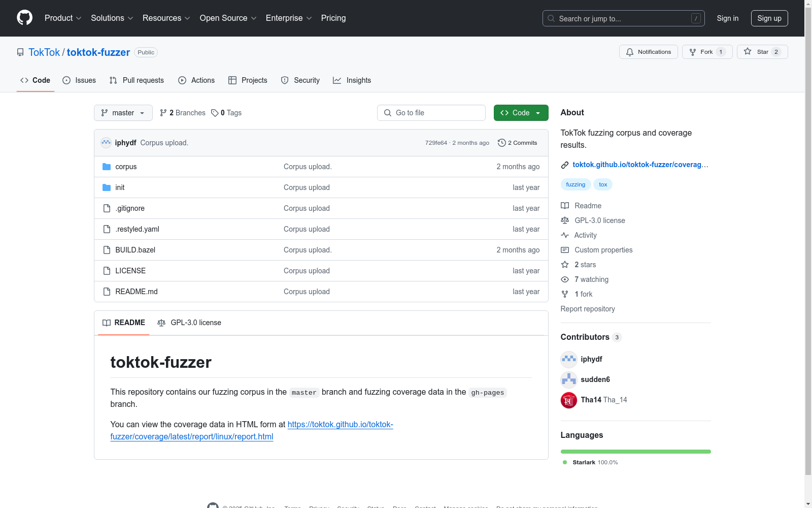The width and height of the screenshot is (812, 508).
Task: Click the Custom properties note icon
Action: click(x=565, y=250)
